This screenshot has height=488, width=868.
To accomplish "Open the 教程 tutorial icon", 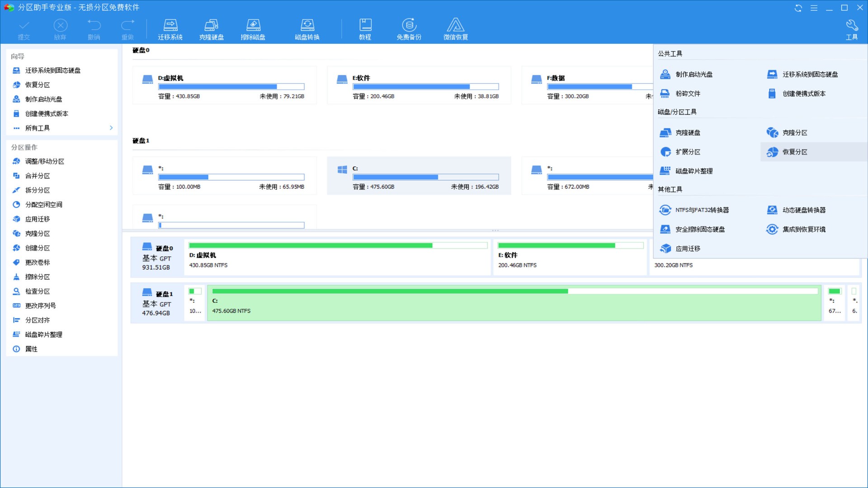I will [x=365, y=29].
